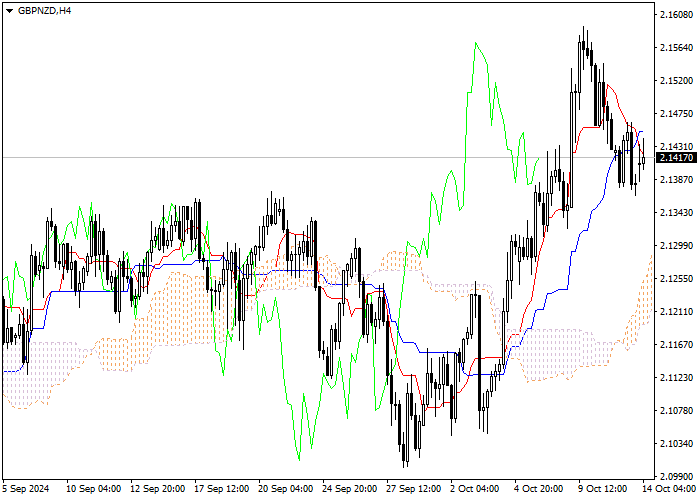The height and width of the screenshot is (500, 700).
Task: Open the chart dropdown triangle beside GBPNZD
Action: [x=9, y=11]
